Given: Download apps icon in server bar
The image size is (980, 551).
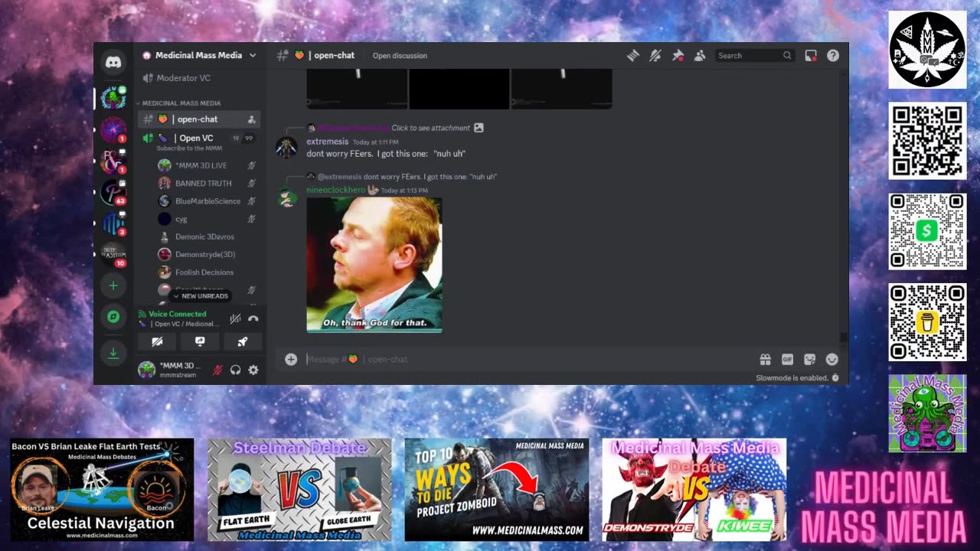Looking at the screenshot, I should (113, 353).
